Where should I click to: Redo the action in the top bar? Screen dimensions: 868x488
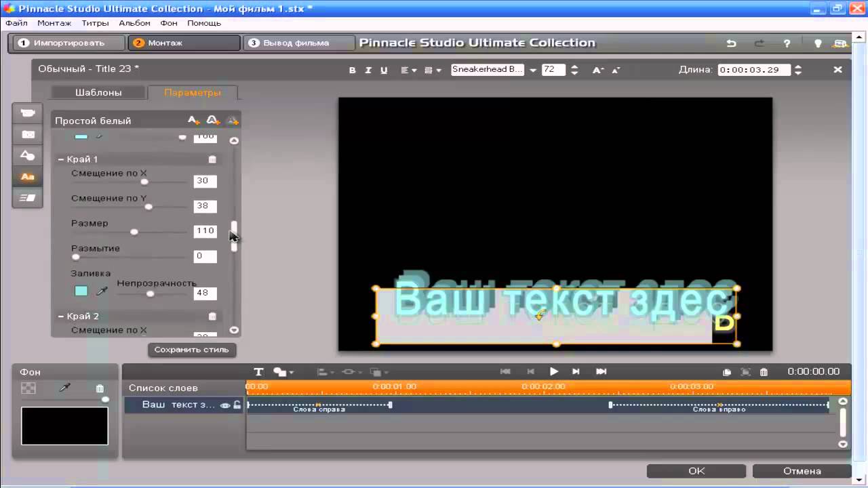pos(759,43)
